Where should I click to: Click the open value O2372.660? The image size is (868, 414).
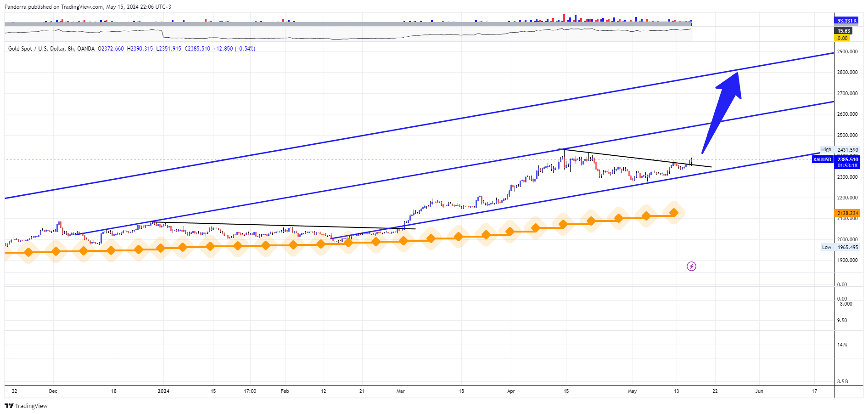coord(111,49)
